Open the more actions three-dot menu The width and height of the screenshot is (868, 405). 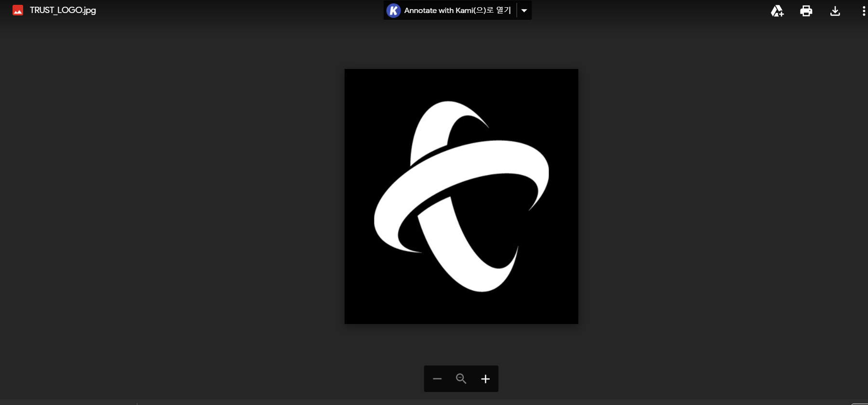pos(863,11)
